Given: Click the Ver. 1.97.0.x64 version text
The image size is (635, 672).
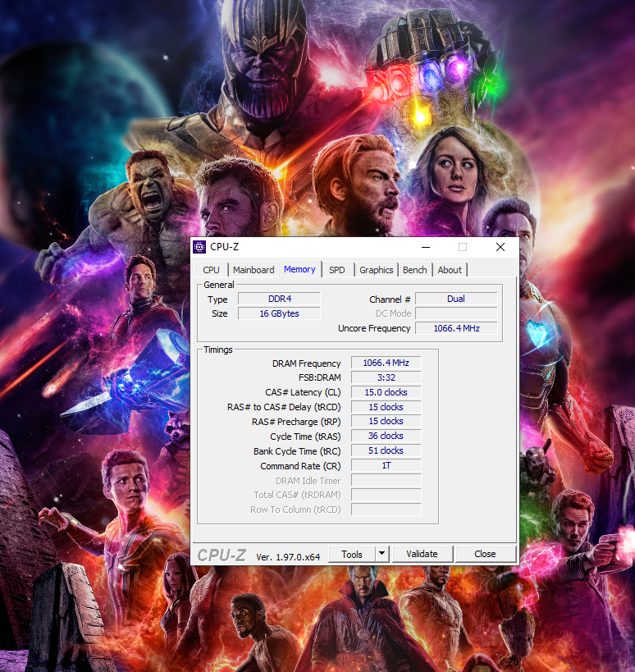Looking at the screenshot, I should tap(288, 556).
